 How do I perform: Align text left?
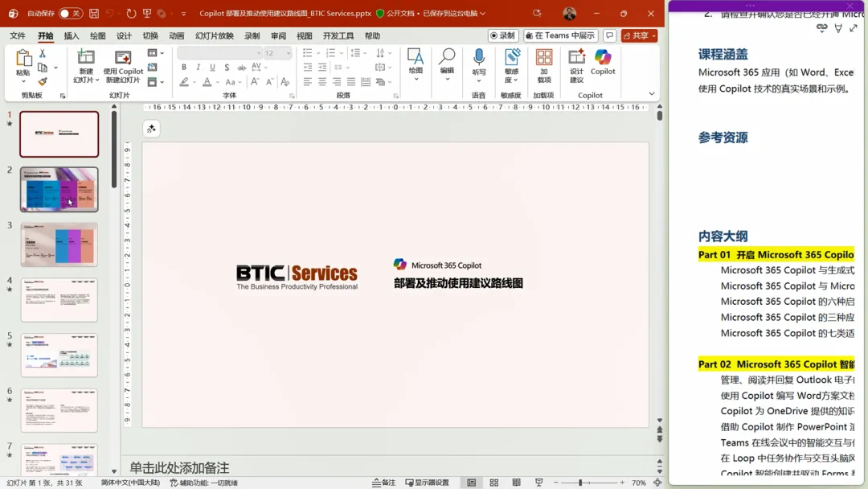click(308, 82)
